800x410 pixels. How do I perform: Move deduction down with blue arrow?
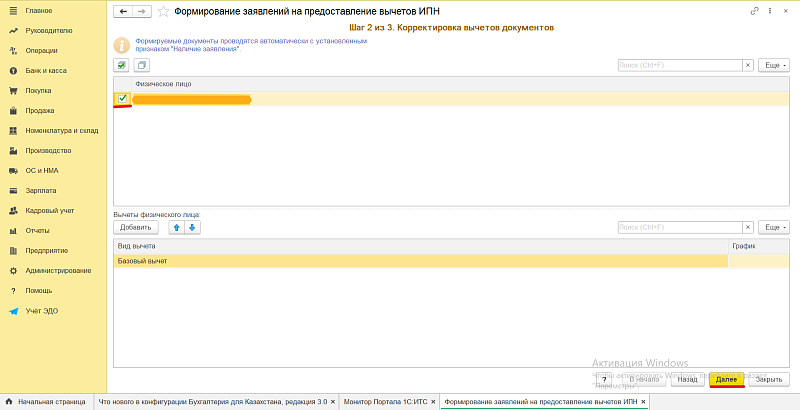192,227
